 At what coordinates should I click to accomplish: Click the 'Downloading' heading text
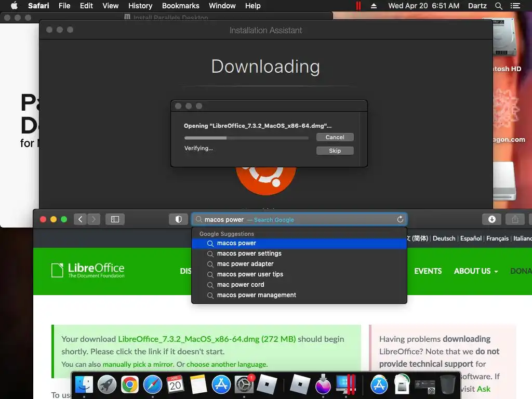[x=265, y=67]
